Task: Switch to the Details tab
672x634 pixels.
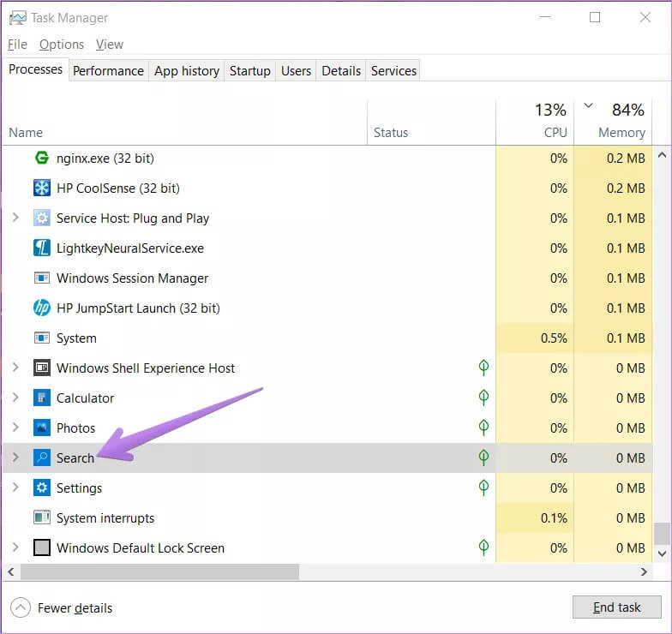Action: (x=341, y=70)
